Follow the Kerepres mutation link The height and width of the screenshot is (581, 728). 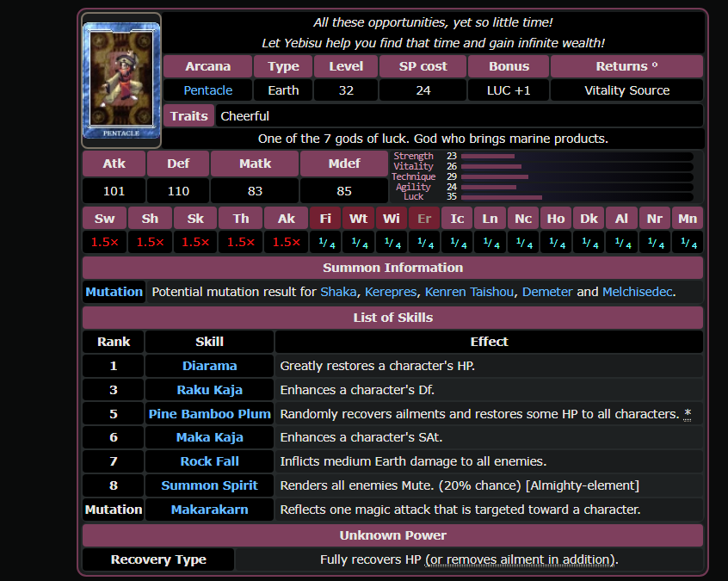click(391, 292)
